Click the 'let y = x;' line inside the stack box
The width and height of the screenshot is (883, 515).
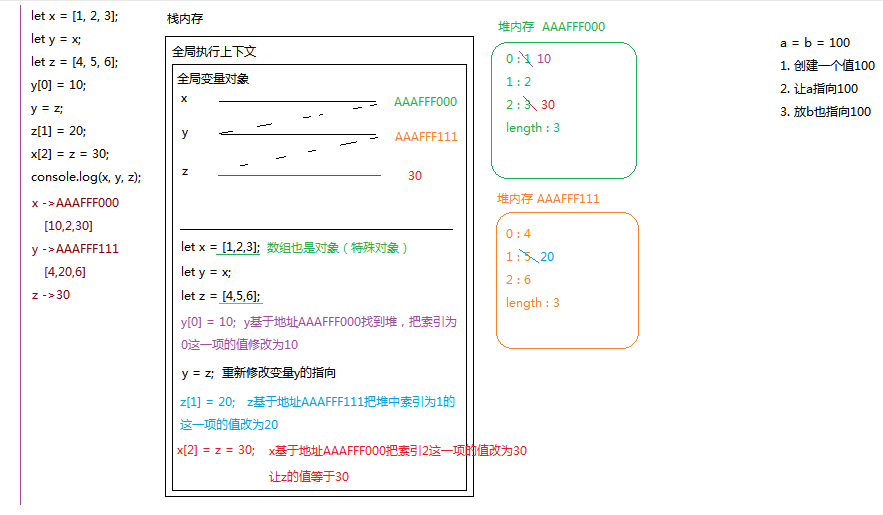(x=206, y=272)
